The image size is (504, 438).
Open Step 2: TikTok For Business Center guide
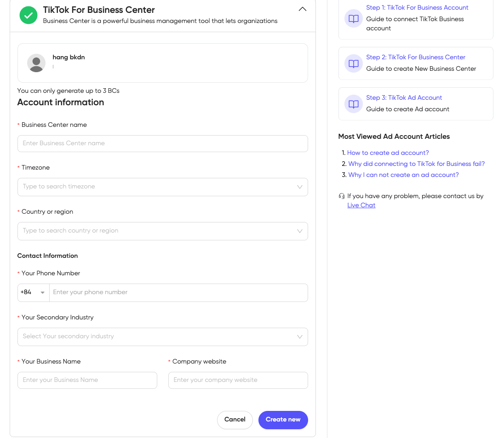click(x=416, y=57)
